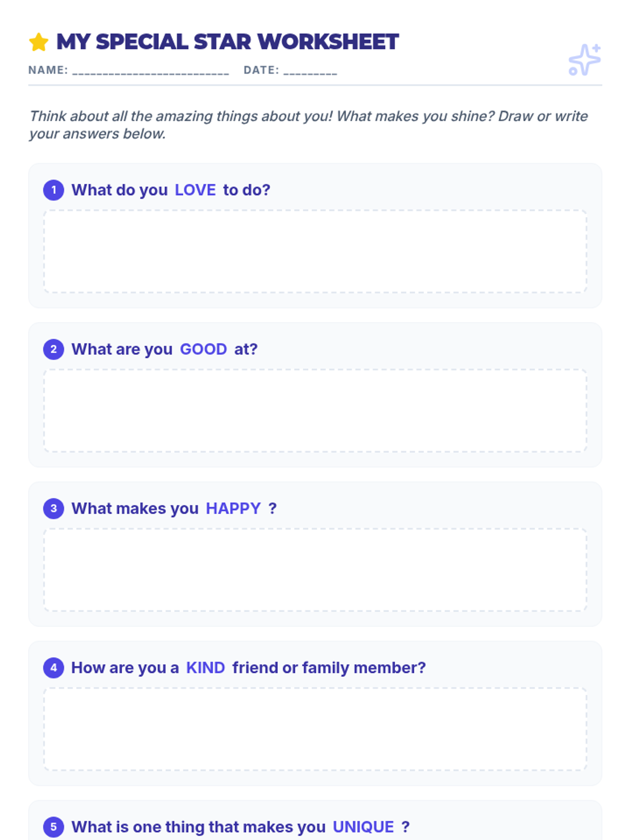Click the italic instructions paragraph
Image resolution: width=630 pixels, height=840 pixels.
pos(309,125)
